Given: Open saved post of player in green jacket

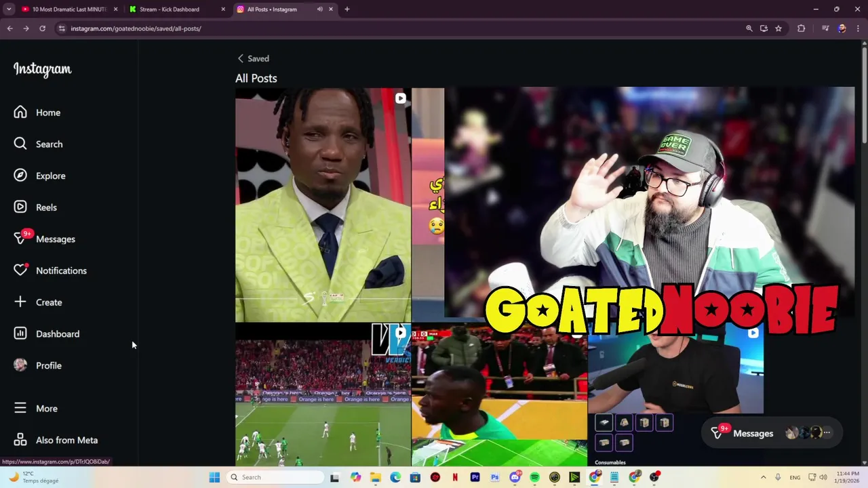Looking at the screenshot, I should pyautogui.click(x=499, y=395).
